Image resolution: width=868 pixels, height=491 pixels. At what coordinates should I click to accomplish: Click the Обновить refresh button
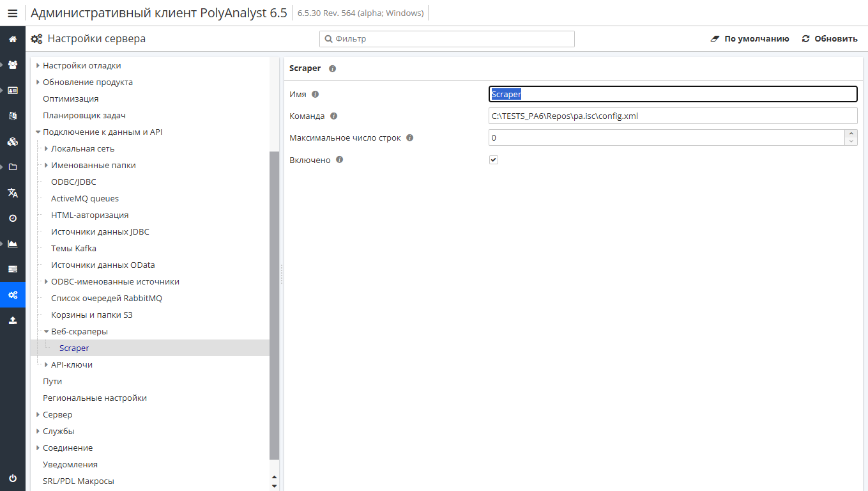tap(830, 39)
